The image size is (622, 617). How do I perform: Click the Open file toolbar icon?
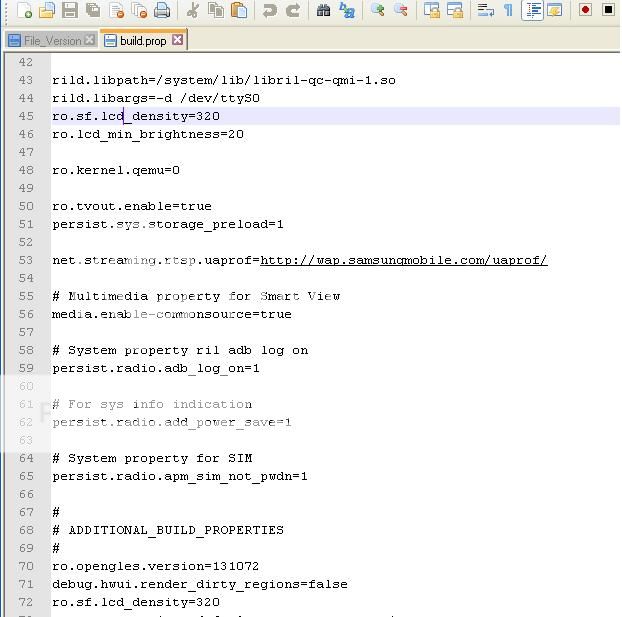47,11
